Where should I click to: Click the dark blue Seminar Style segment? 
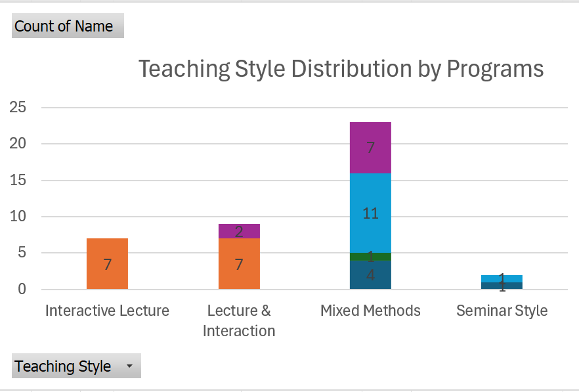click(502, 286)
